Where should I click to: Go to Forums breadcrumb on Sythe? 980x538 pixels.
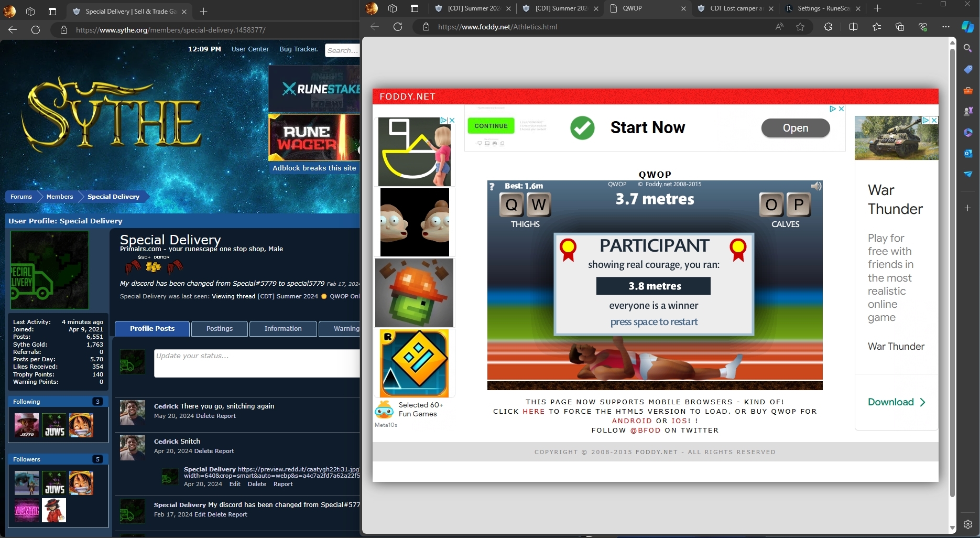pos(21,197)
